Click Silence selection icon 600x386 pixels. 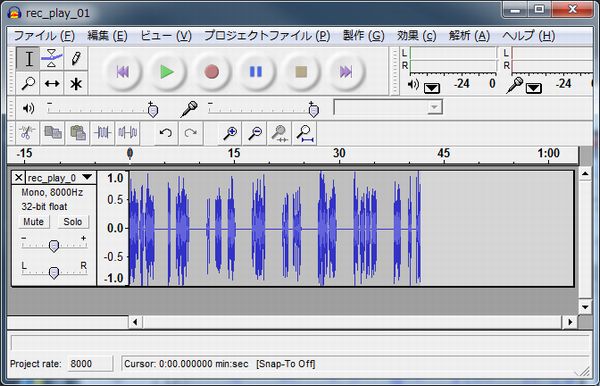pyautogui.click(x=127, y=133)
